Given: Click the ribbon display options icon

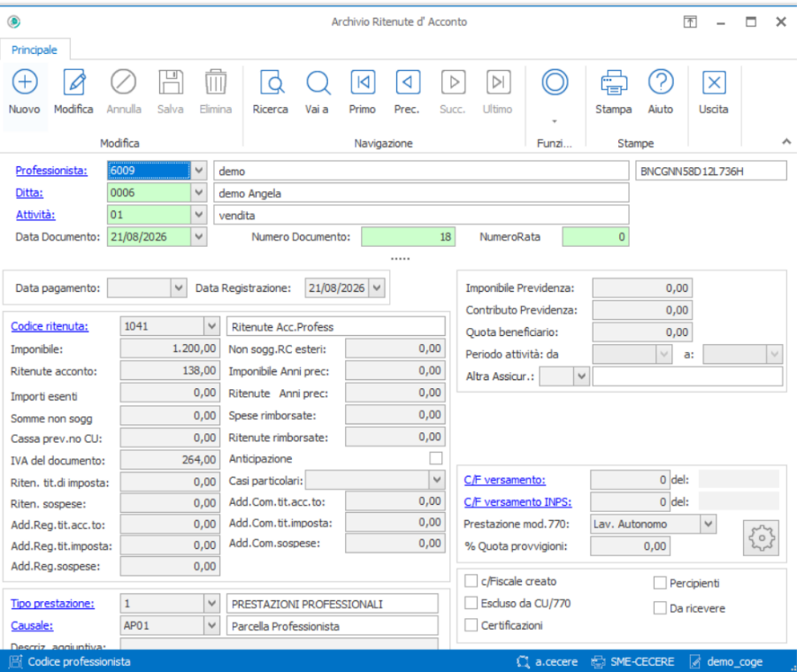Looking at the screenshot, I should [690, 22].
